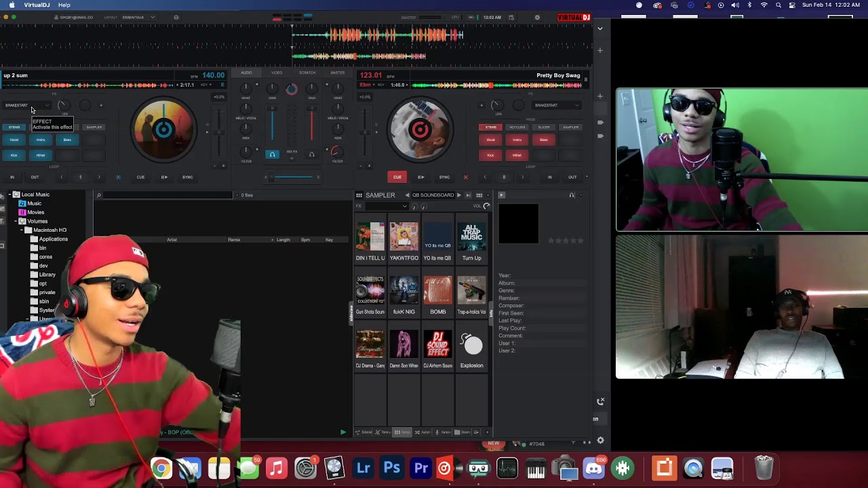868x488 pixels.
Task: Open the left deck BRAKESTART effect dropdown
Action: [x=27, y=105]
